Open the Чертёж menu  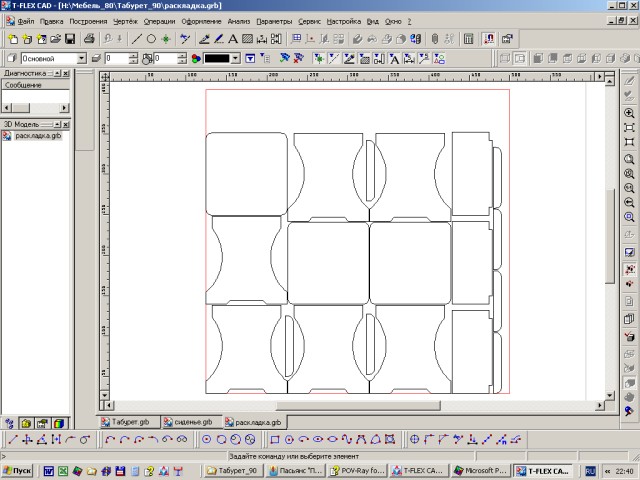point(125,21)
